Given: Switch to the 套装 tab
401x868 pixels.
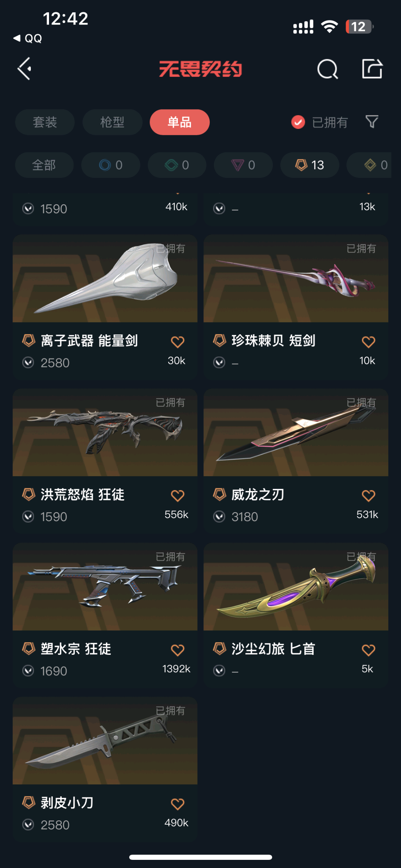Looking at the screenshot, I should [x=45, y=122].
